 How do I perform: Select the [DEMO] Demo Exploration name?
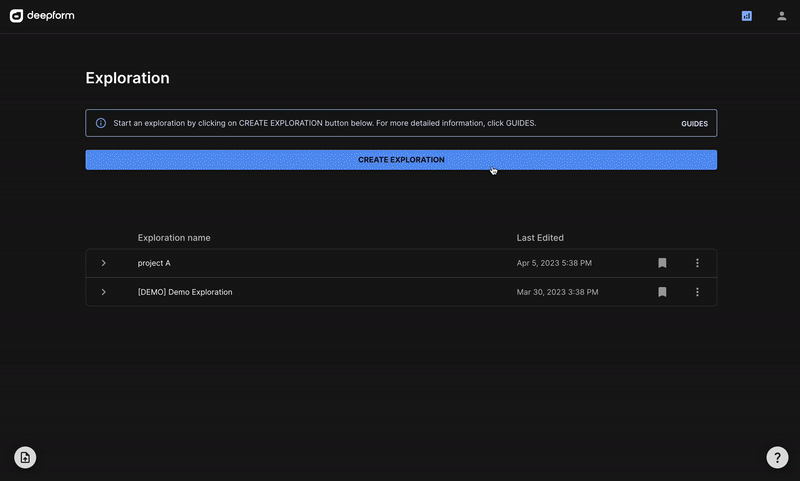185,292
